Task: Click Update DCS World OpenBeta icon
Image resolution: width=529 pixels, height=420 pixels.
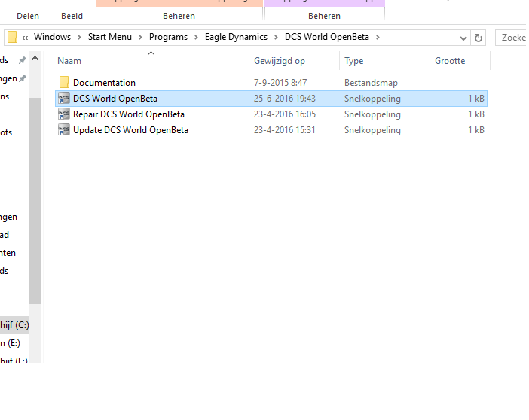Action: tap(64, 130)
